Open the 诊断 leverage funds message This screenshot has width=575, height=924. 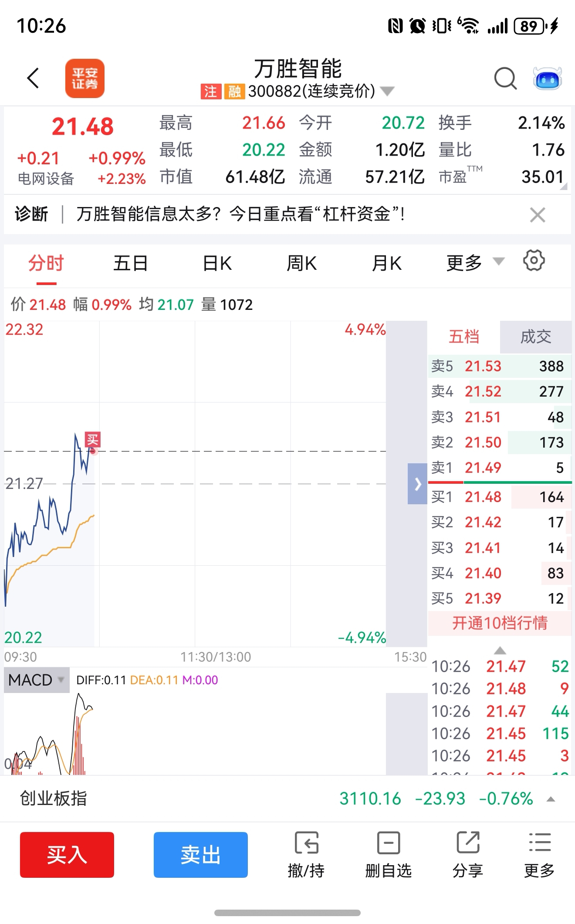241,214
